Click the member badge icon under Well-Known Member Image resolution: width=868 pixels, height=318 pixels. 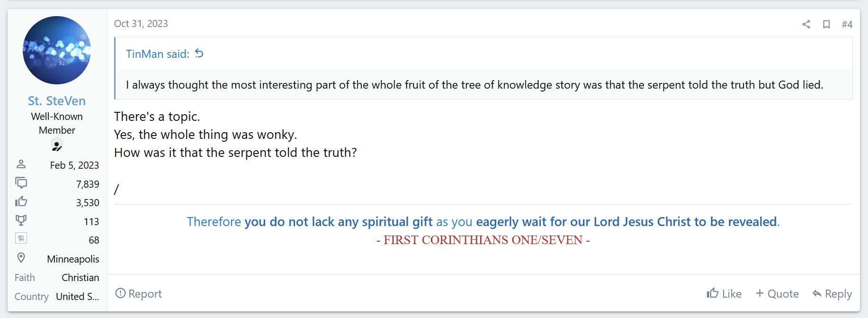click(57, 145)
